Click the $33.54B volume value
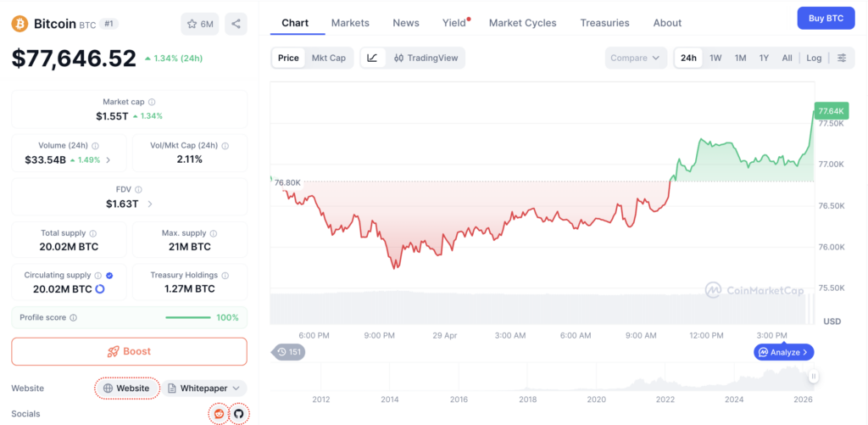868x425 pixels. [46, 160]
